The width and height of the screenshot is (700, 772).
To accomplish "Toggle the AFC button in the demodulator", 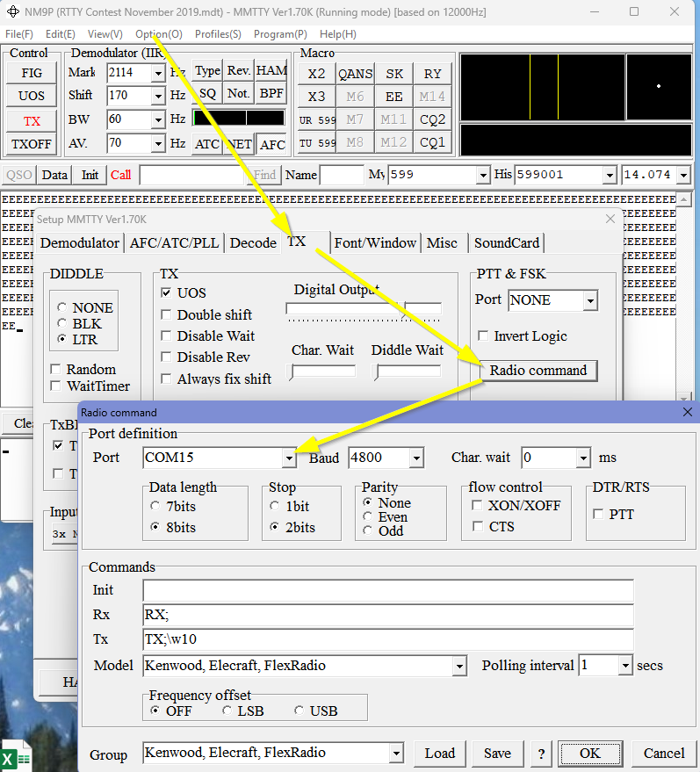I will 272,144.
